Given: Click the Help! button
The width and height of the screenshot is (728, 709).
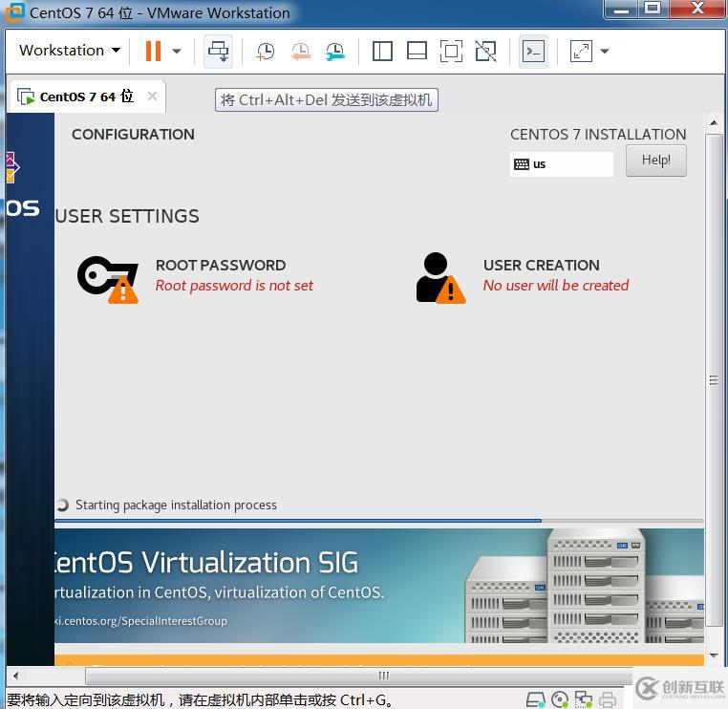Looking at the screenshot, I should tap(655, 161).
